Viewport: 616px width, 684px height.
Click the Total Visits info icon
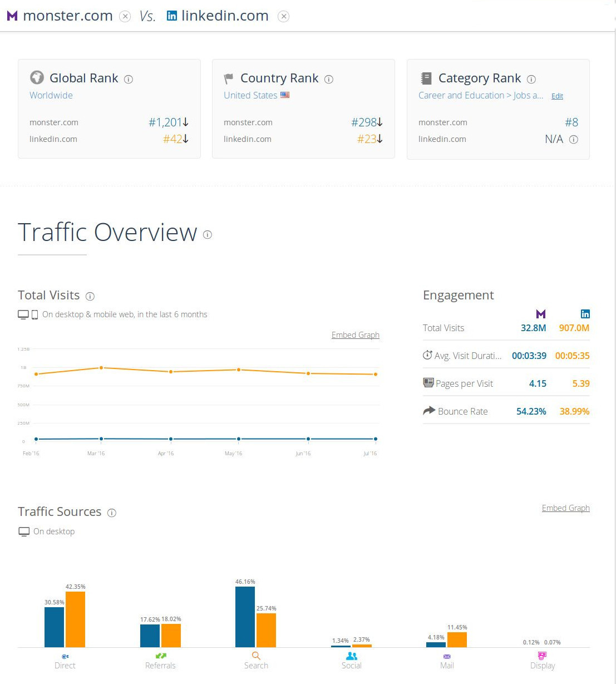[x=90, y=296]
